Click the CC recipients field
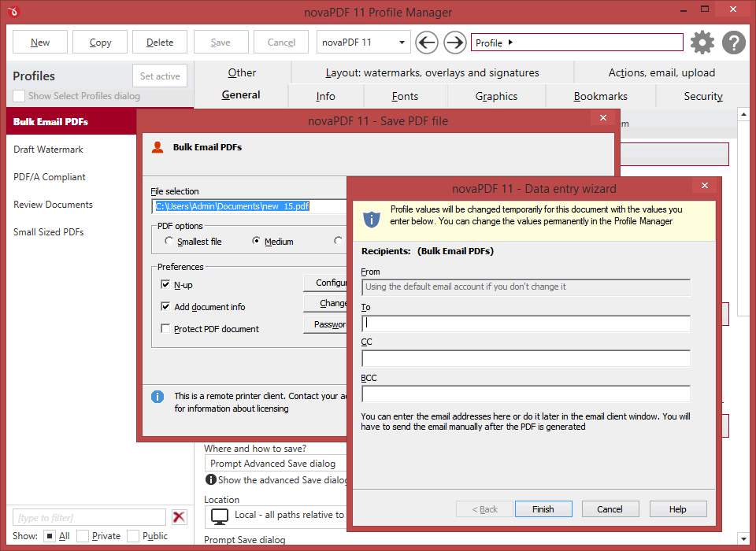The image size is (756, 551). pyautogui.click(x=526, y=358)
